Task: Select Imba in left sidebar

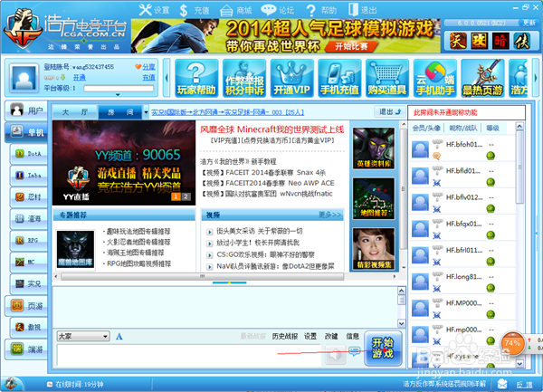Action: 29,176
